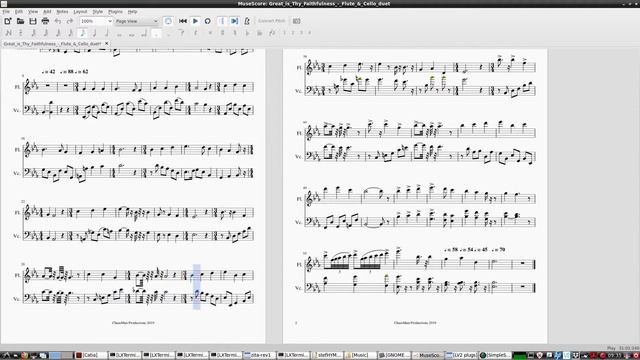Toggle note input mode
This screenshot has width=640, height=360.
pyautogui.click(x=8, y=33)
